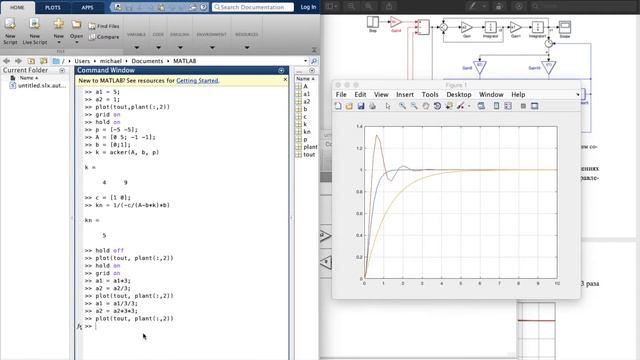Select the Pan hand tool in figure
640x360 pixels.
pyautogui.click(x=426, y=106)
